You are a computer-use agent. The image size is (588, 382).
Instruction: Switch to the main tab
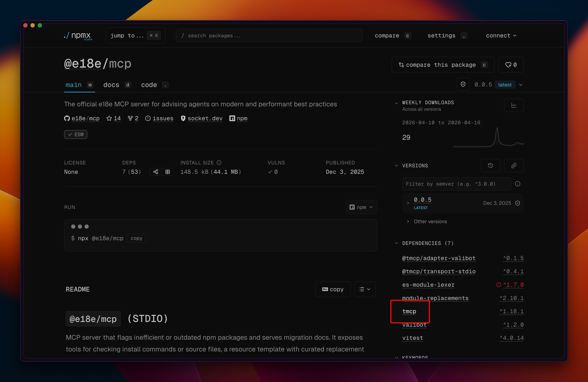79,85
